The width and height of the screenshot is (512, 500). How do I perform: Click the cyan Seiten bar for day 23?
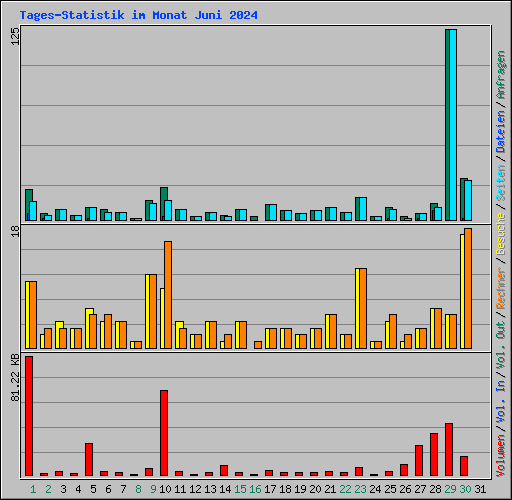363,209
